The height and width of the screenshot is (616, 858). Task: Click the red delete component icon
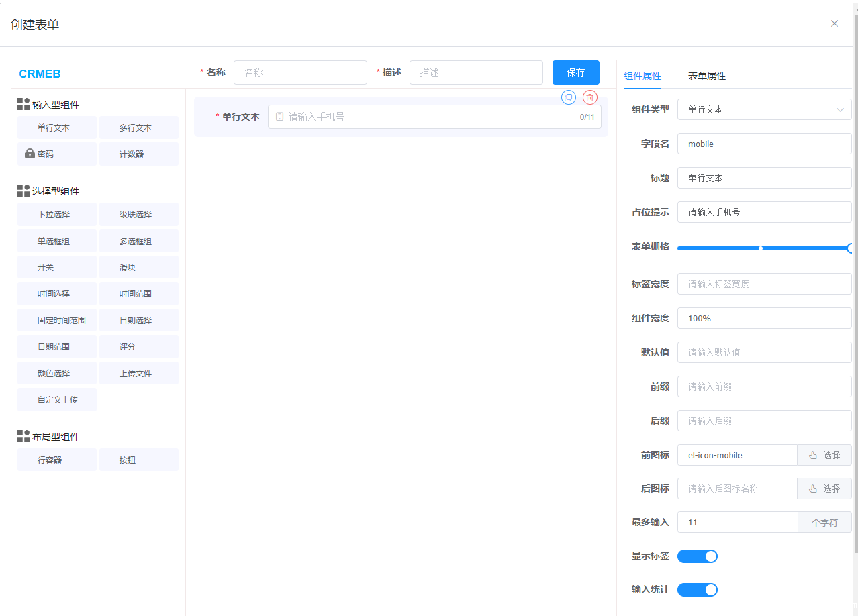tap(589, 97)
